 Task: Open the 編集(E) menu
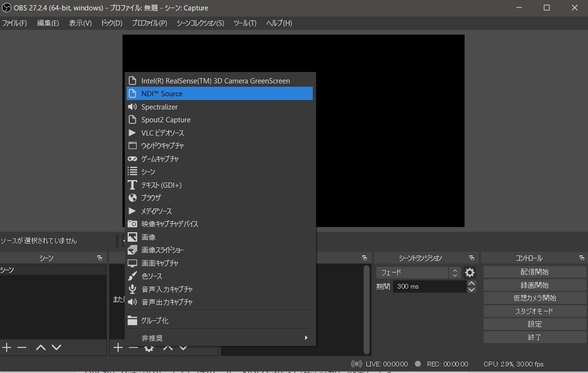coord(48,23)
